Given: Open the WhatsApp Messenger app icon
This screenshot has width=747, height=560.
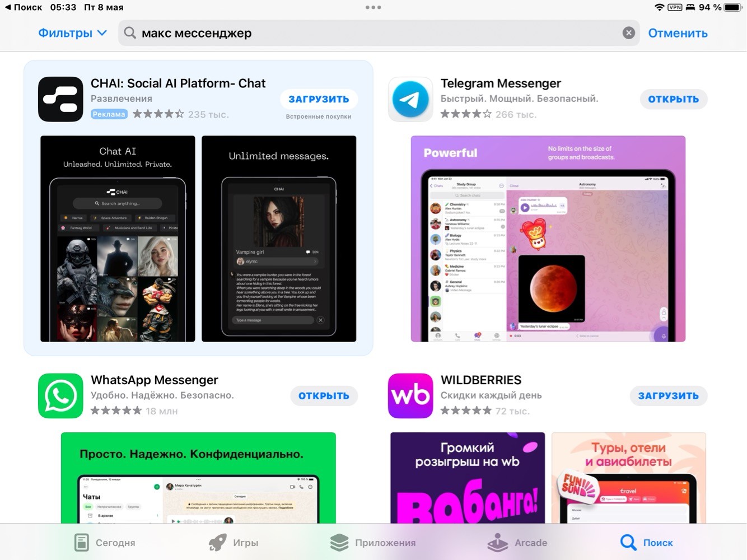Looking at the screenshot, I should click(60, 396).
